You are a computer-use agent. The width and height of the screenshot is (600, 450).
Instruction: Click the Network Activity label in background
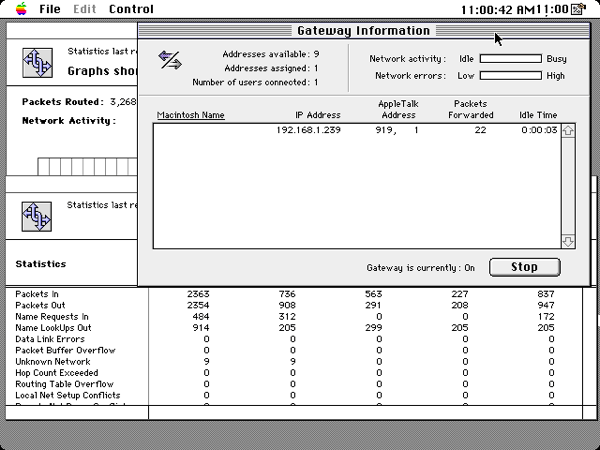69,121
